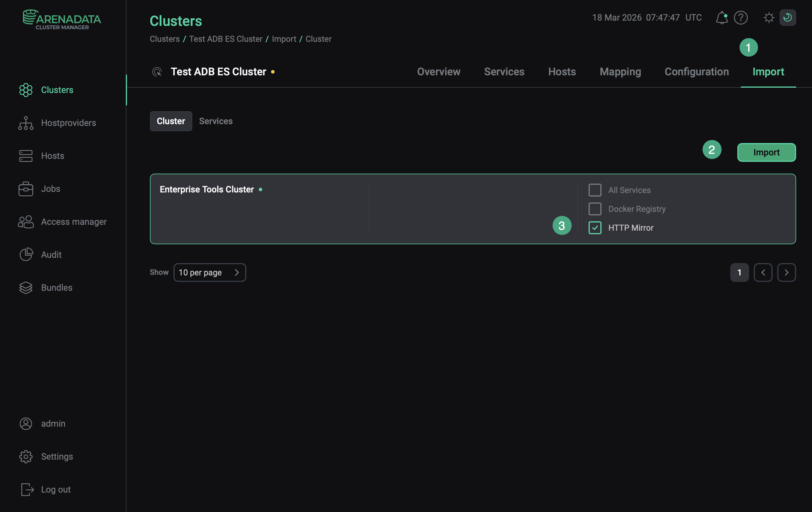Open the Clusters section from the sidebar
The height and width of the screenshot is (512, 812).
click(x=57, y=90)
